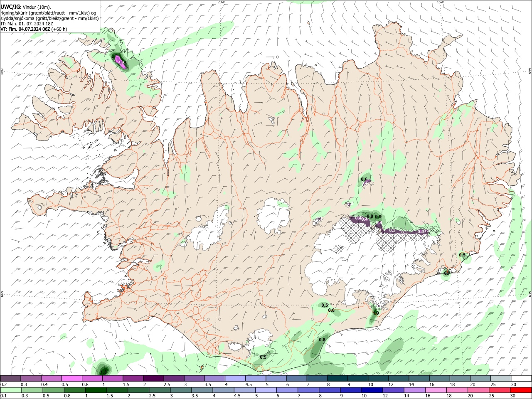Viewport: 532px width, 399px height.
Task: Click the 4.5 swatch in the upper legend row
Action: pos(255,379)
